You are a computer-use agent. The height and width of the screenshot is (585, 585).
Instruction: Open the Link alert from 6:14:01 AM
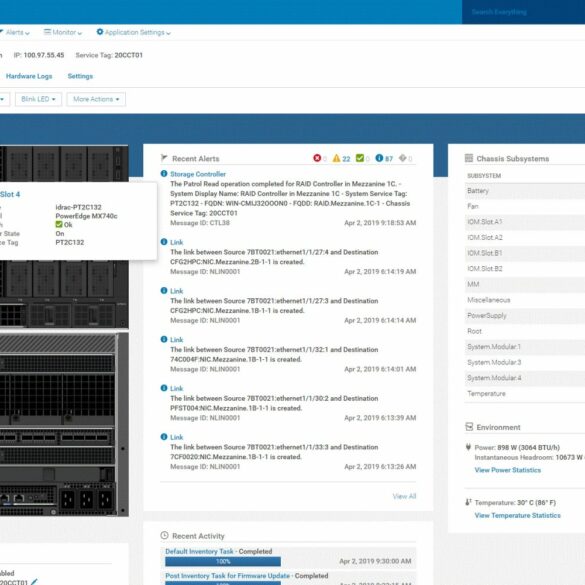pos(176,340)
